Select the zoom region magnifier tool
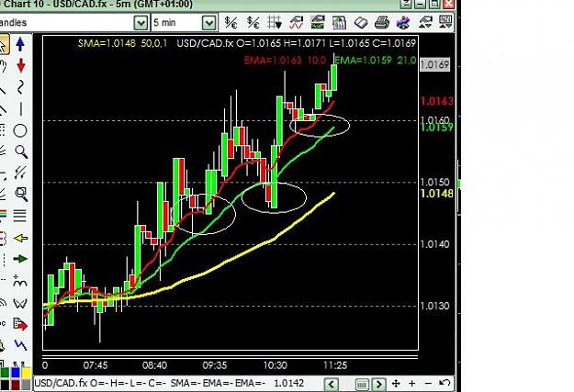The height and width of the screenshot is (392, 574). pos(21,195)
